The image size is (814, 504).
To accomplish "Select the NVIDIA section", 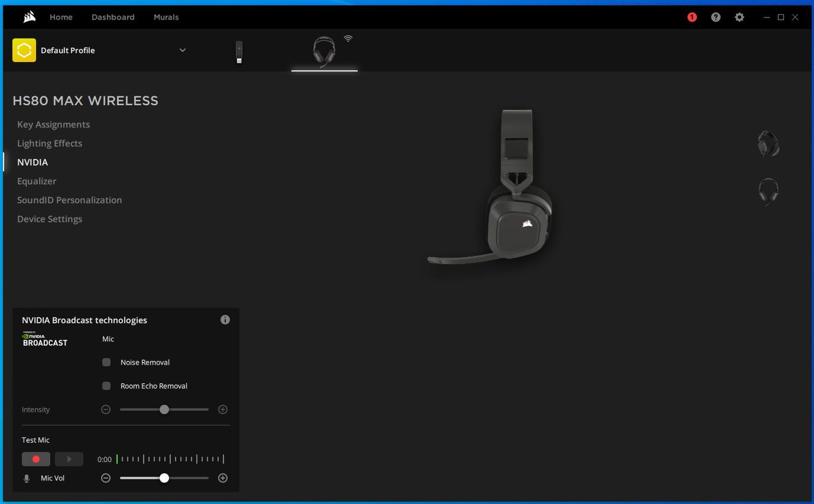I will click(33, 162).
